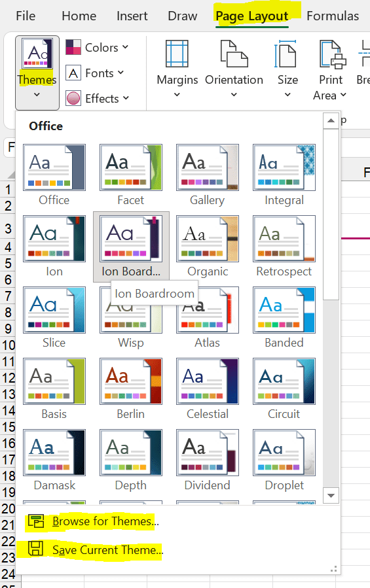Switch to the Insert tab
Viewport: 370px width, 588px height.
[x=132, y=16]
